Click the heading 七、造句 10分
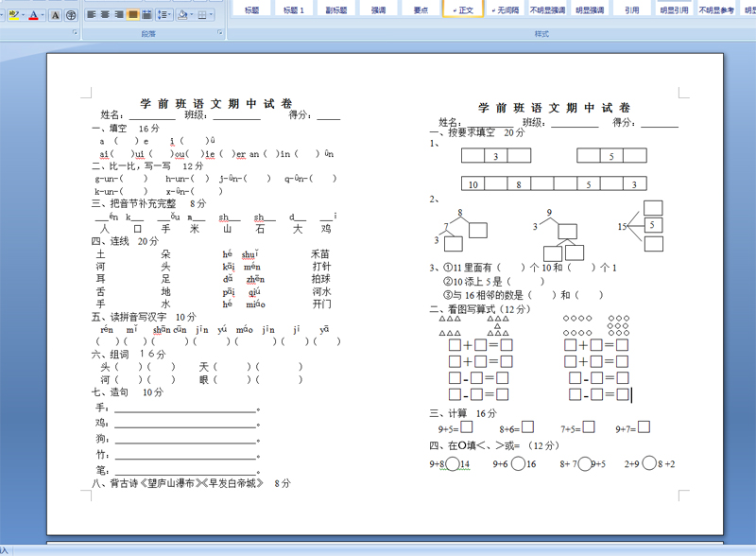The image size is (756, 556). [128, 392]
